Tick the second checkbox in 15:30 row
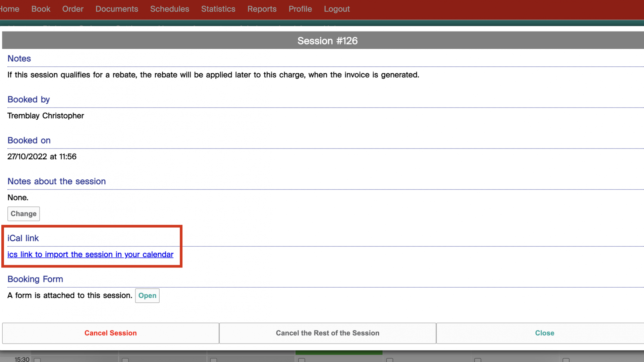The height and width of the screenshot is (362, 644). point(125,360)
